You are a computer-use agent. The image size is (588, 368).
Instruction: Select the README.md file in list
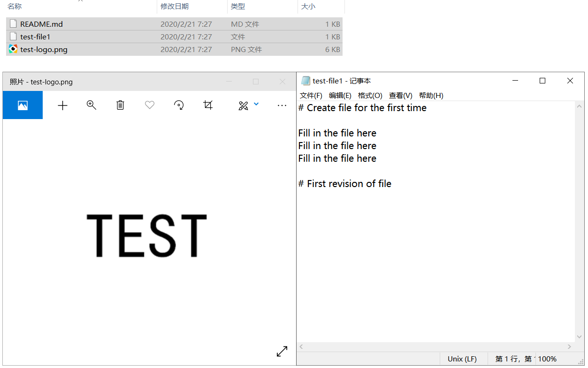41,24
